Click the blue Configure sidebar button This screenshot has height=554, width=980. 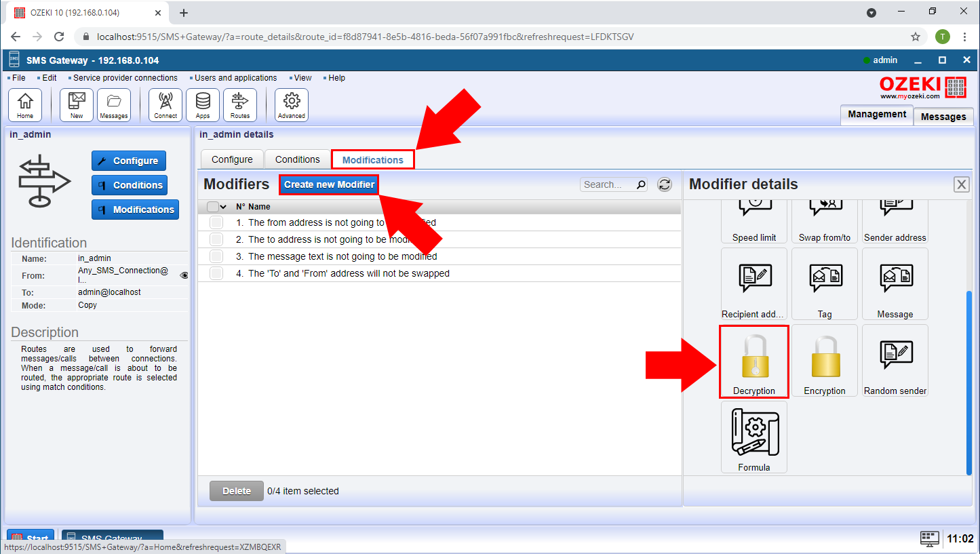[129, 161]
